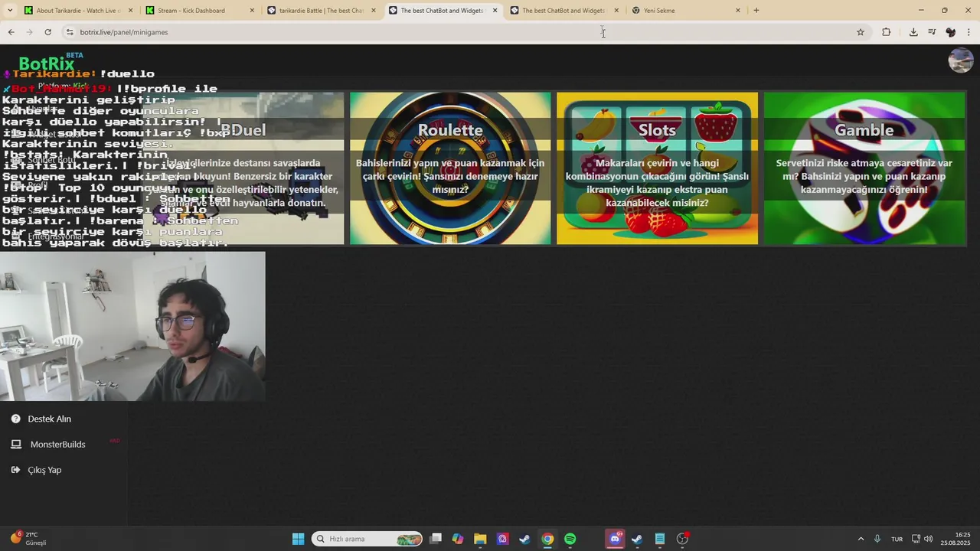The width and height of the screenshot is (980, 551).
Task: Click the Çıkış Yap logout icon
Action: [x=15, y=470]
